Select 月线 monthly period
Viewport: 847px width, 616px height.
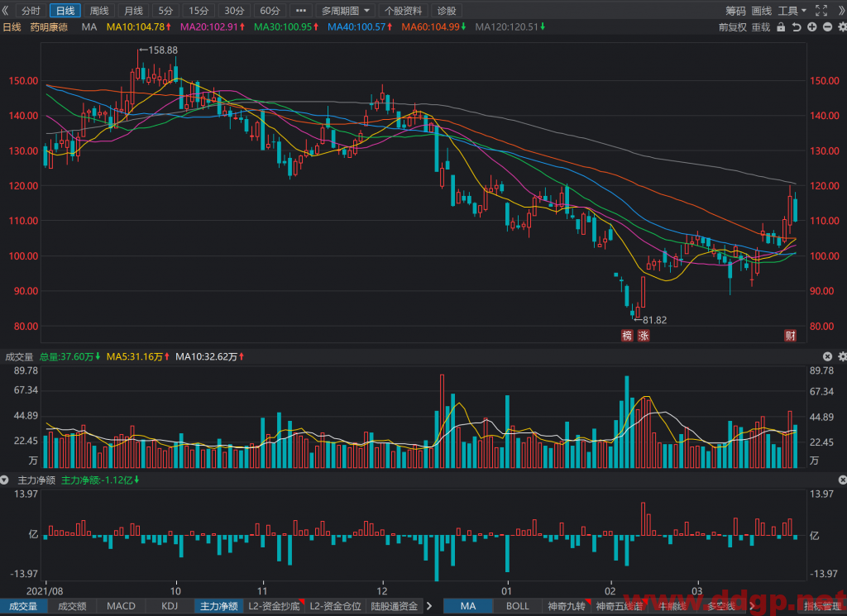(x=133, y=10)
